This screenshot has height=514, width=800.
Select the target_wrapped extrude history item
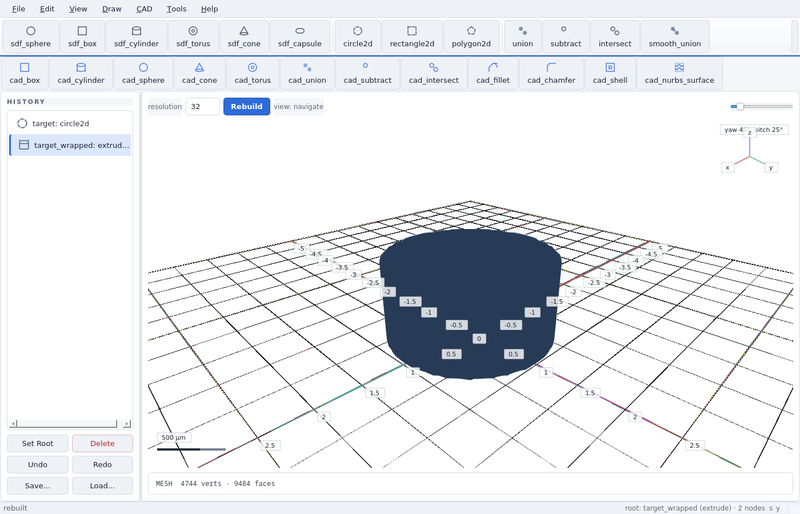(x=70, y=145)
